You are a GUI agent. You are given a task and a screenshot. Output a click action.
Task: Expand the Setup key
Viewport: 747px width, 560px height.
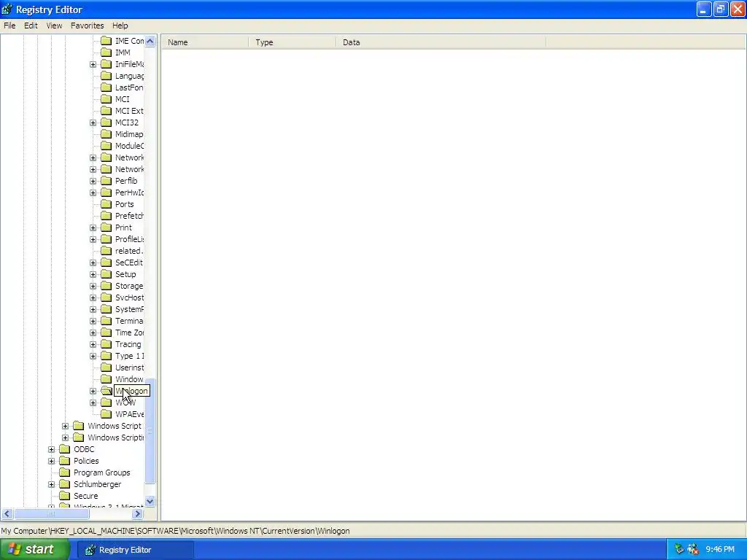click(93, 274)
